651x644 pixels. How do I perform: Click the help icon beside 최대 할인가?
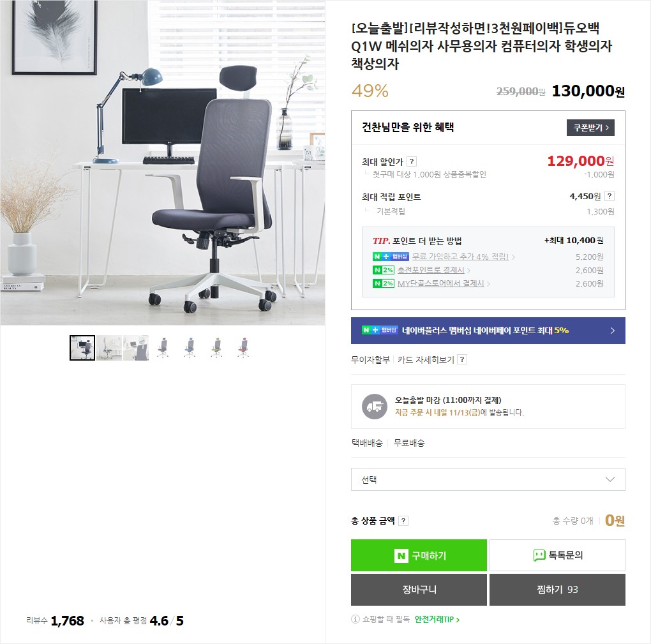point(412,161)
